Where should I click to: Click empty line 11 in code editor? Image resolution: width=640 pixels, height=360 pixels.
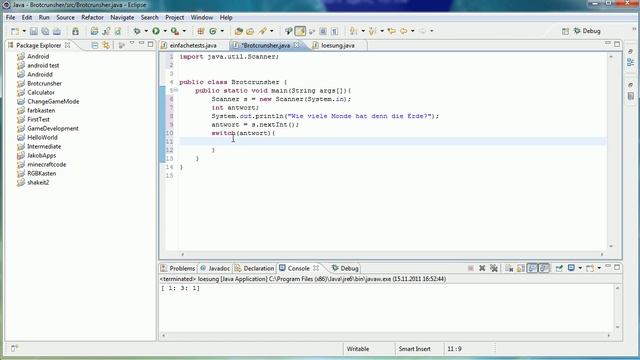(393, 142)
